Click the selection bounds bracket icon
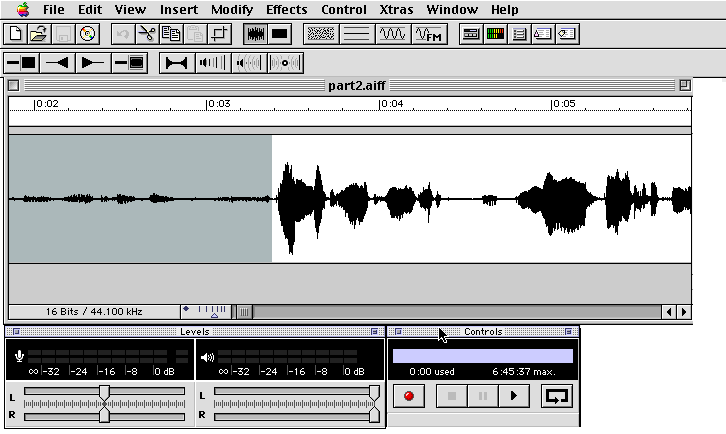Image resolution: width=726 pixels, height=434 pixels. (x=177, y=63)
